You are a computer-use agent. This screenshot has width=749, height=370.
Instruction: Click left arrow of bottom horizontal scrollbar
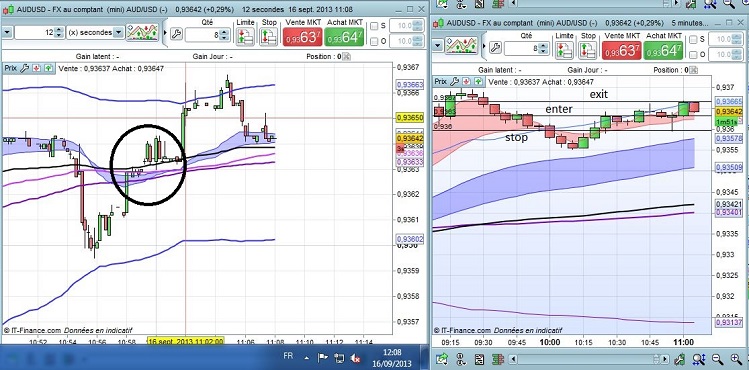pos(514,359)
